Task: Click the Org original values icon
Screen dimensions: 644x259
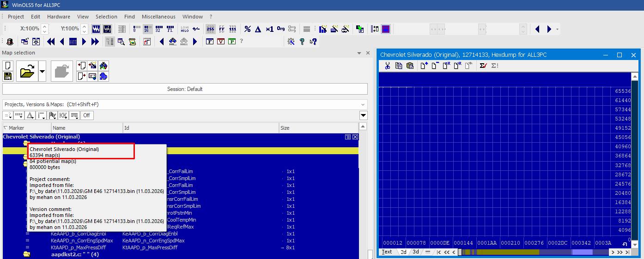Action: (281, 29)
